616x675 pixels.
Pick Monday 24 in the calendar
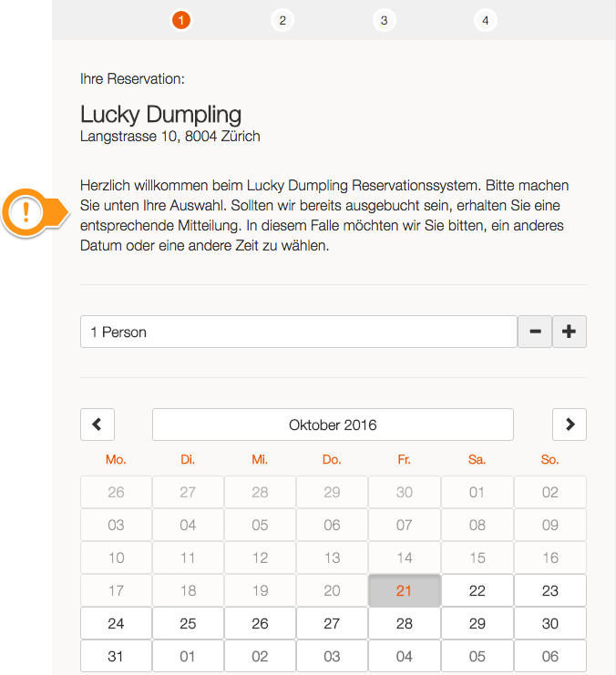[x=116, y=623]
